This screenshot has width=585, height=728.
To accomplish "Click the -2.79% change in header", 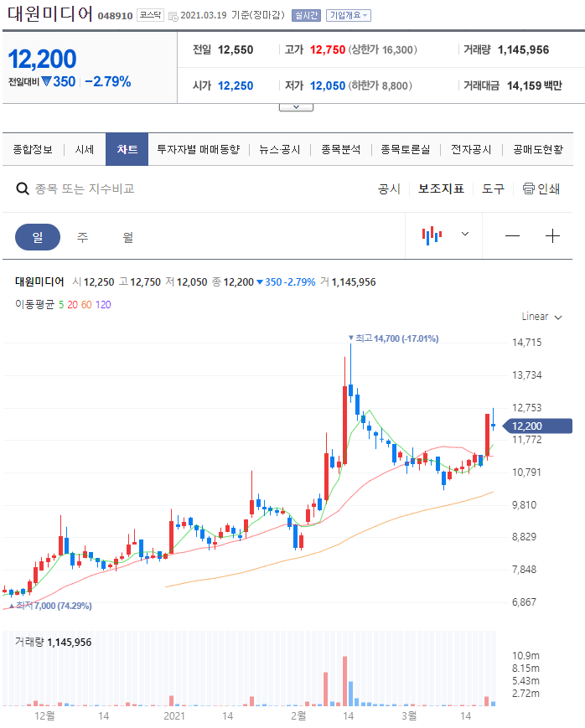I will pos(108,82).
